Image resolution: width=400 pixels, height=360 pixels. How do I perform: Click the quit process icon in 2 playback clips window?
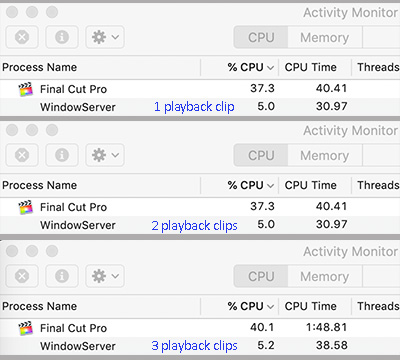[x=22, y=155]
